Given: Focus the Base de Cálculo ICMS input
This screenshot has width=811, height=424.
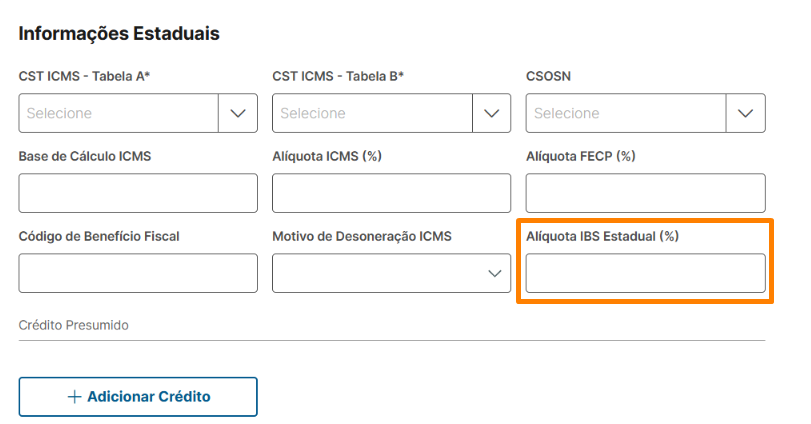Looking at the screenshot, I should pyautogui.click(x=138, y=193).
